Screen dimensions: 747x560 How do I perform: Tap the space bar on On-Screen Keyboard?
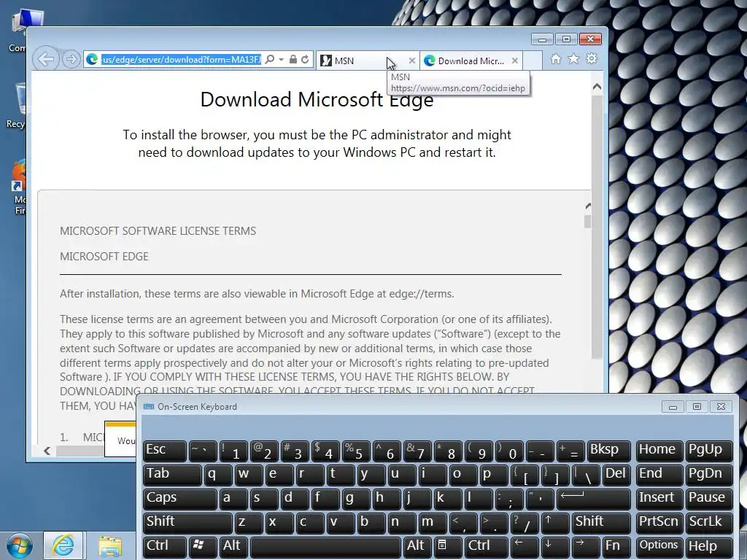coord(325,546)
